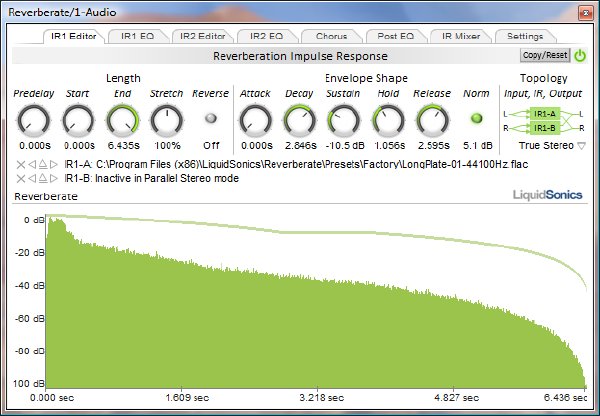Image resolution: width=600 pixels, height=416 pixels.
Task: Click the Stretch value 100%
Action: [x=167, y=146]
